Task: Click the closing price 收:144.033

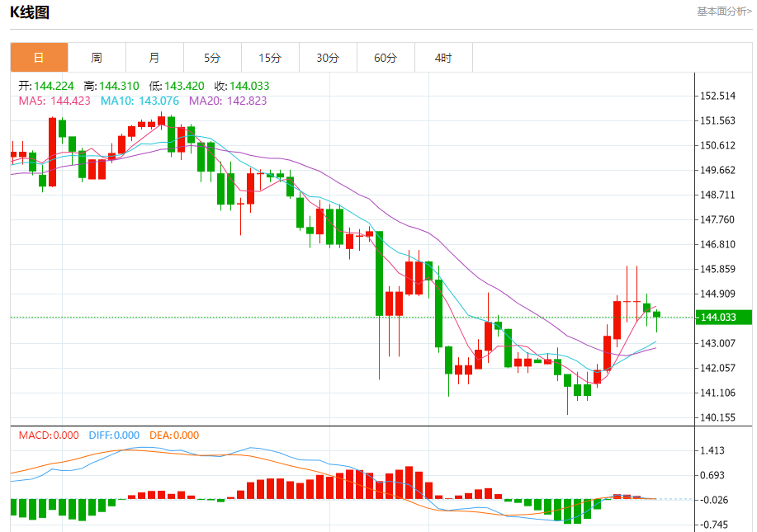Action: point(242,86)
